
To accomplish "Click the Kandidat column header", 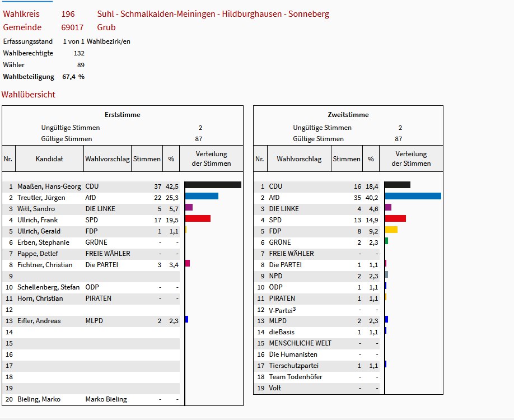I will (49, 158).
